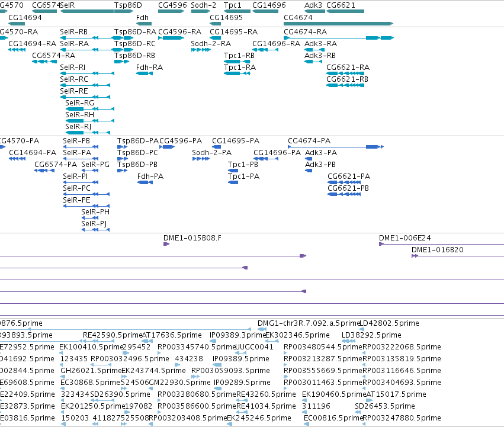The width and height of the screenshot is (504, 427).
Task: Click the Tpc1 gene label
Action: click(x=232, y=5)
